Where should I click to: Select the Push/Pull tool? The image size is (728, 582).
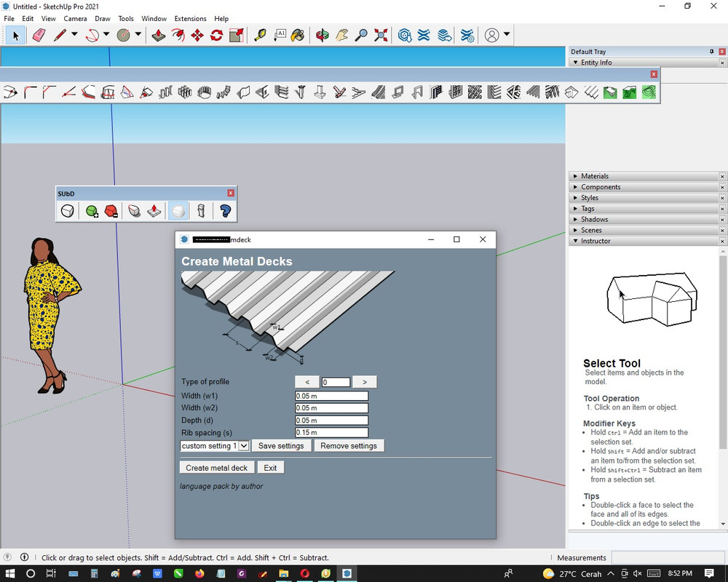pos(158,35)
